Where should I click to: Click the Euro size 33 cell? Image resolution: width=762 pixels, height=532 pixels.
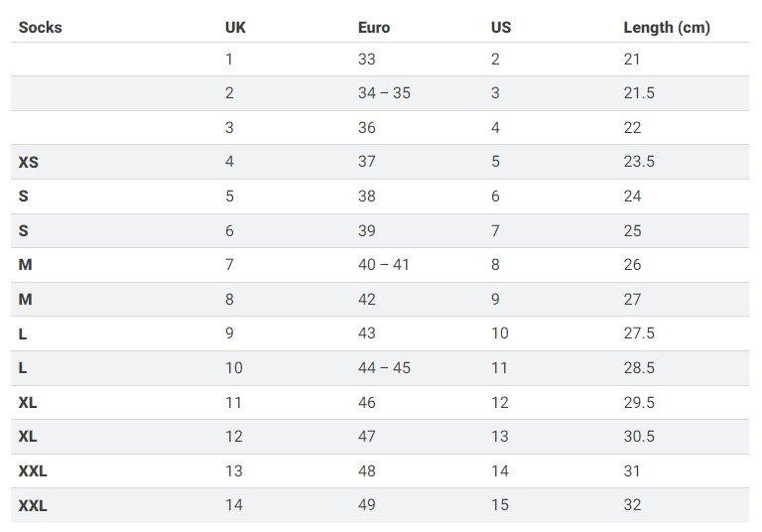point(367,59)
